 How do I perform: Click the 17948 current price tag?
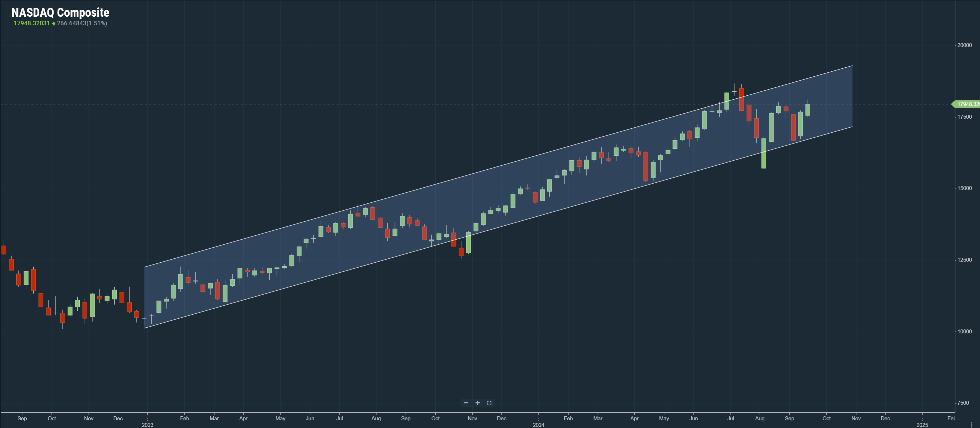[x=966, y=104]
